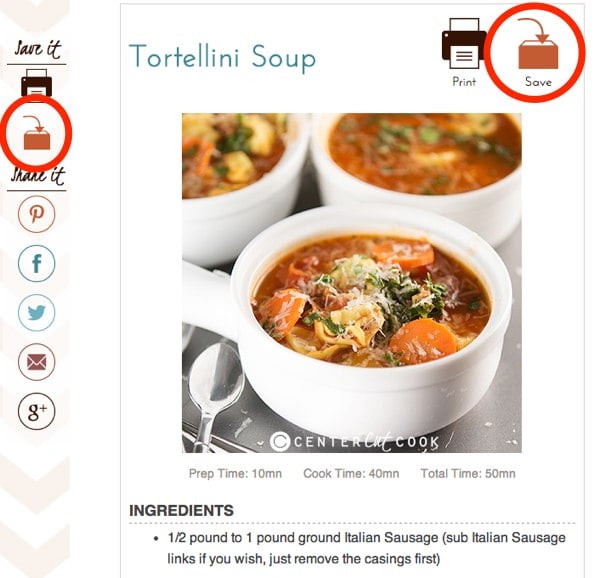Click the Print text label

[464, 82]
